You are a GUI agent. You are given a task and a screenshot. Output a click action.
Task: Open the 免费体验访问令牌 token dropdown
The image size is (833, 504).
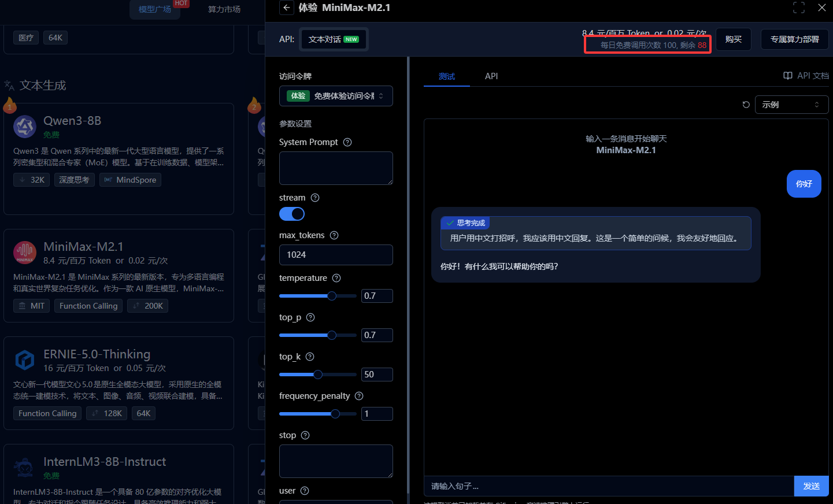pyautogui.click(x=336, y=96)
